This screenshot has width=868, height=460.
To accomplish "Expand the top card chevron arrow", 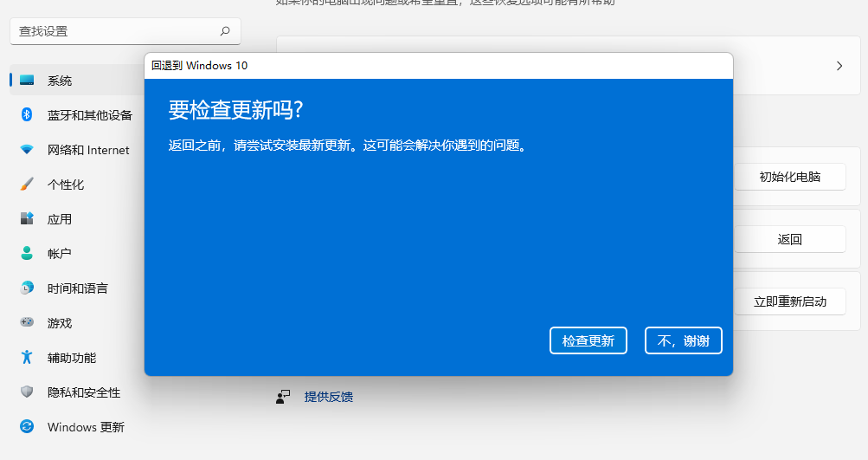I will pyautogui.click(x=839, y=66).
